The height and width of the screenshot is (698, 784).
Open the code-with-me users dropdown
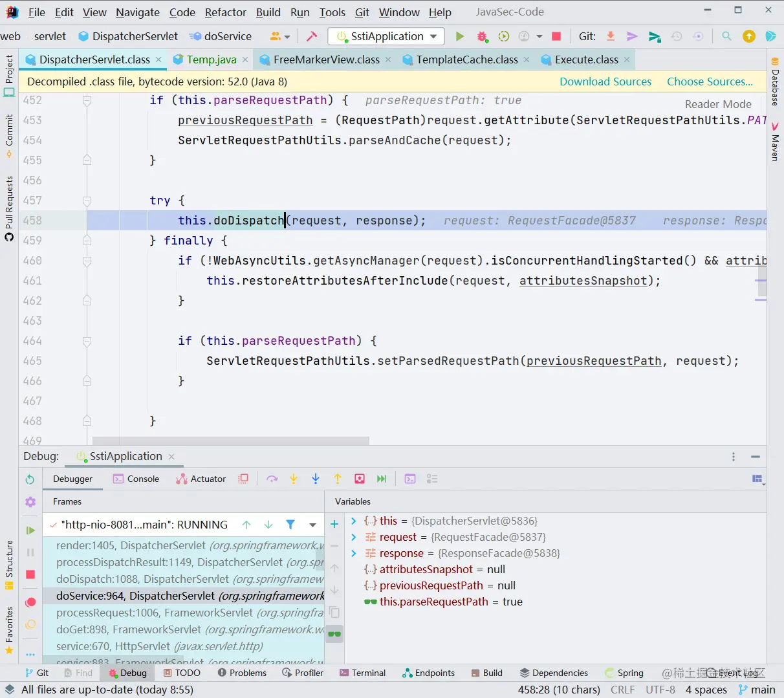280,36
